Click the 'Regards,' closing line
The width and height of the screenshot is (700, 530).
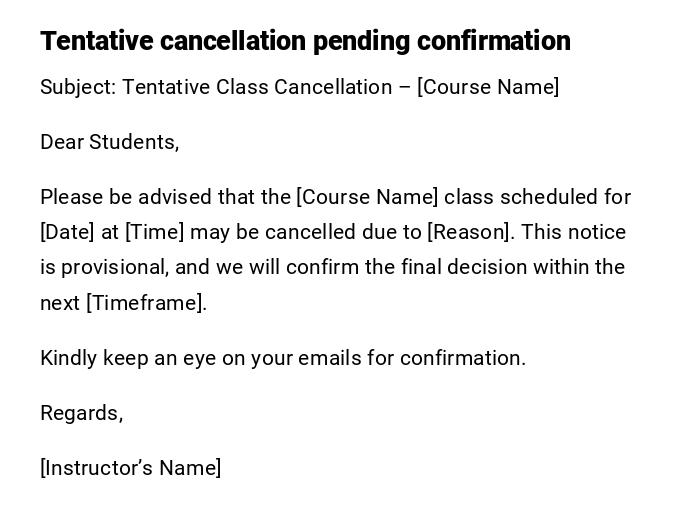81,413
